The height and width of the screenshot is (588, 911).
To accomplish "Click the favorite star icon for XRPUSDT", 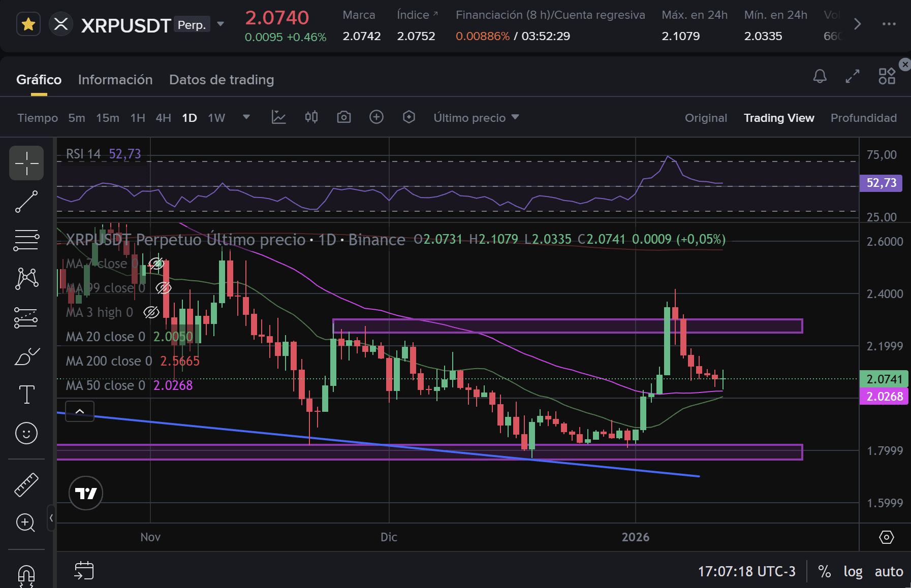I will 28,24.
